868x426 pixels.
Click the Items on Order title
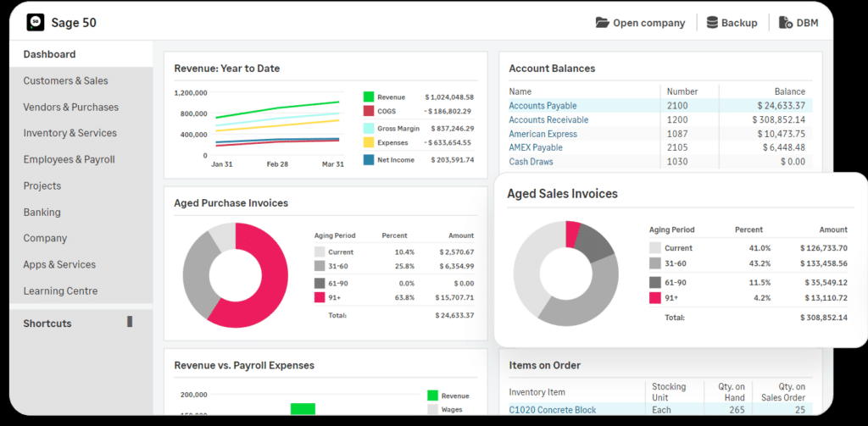click(545, 365)
